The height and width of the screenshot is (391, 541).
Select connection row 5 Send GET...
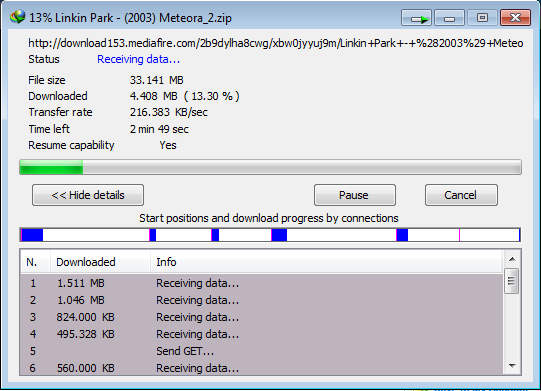pyautogui.click(x=262, y=351)
